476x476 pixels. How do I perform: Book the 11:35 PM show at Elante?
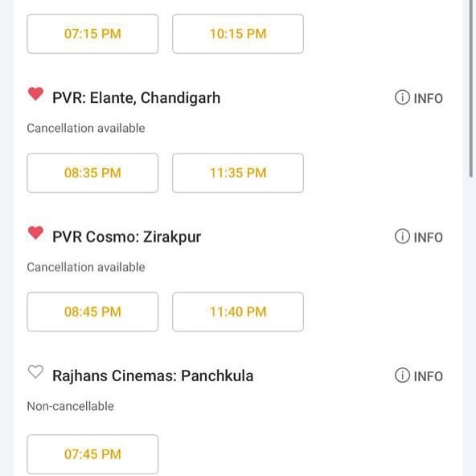tap(238, 173)
